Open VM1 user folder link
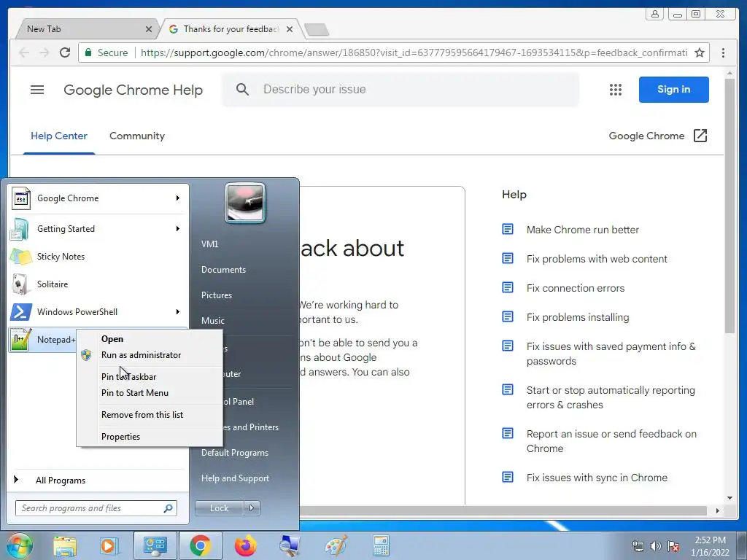The image size is (747, 560). (x=209, y=244)
